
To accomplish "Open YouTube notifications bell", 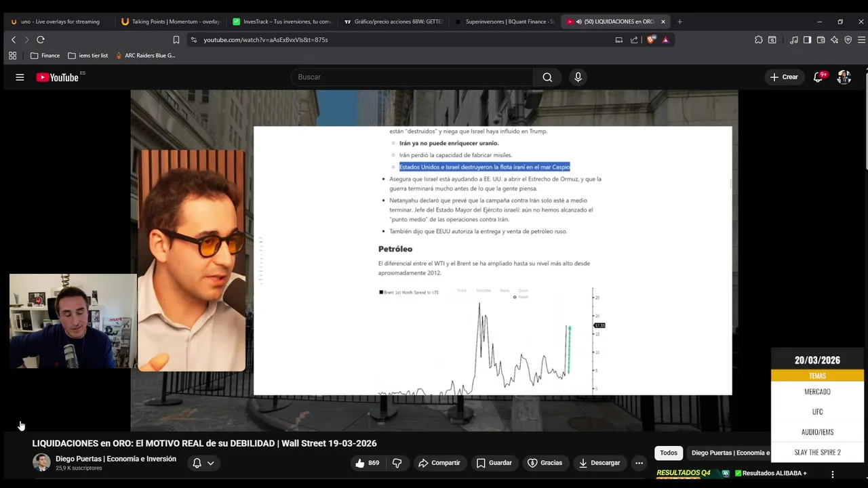I will pos(818,77).
